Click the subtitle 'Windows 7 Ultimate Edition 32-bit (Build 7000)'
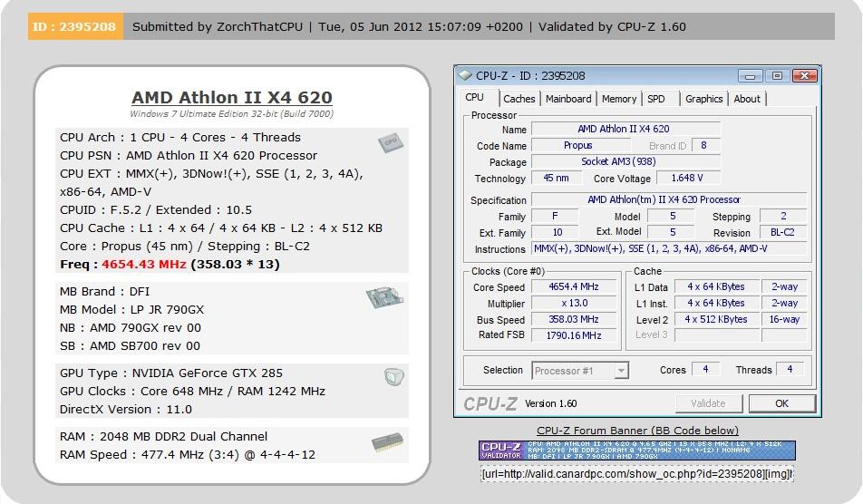This screenshot has width=863, height=504. [232, 114]
